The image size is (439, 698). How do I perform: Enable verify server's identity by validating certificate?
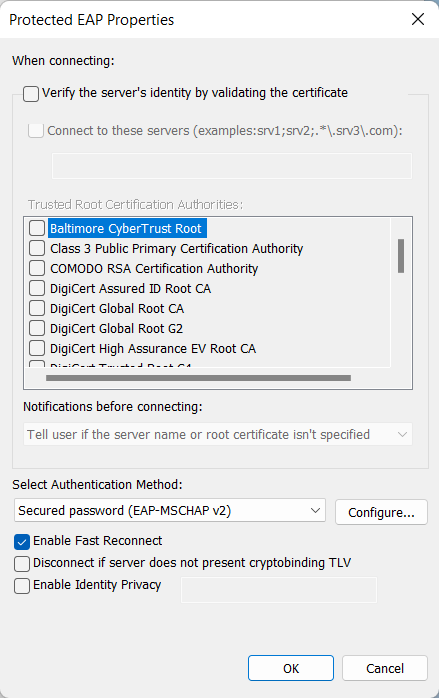tap(31, 94)
